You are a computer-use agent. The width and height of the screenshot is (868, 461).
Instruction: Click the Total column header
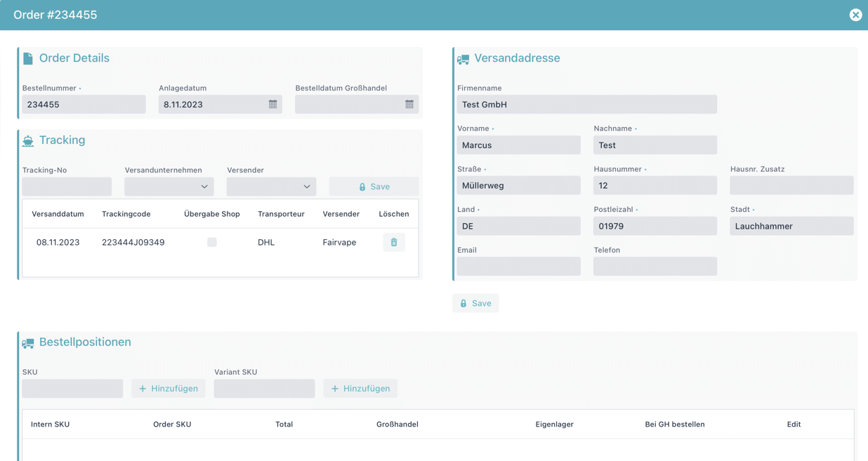[x=284, y=425]
